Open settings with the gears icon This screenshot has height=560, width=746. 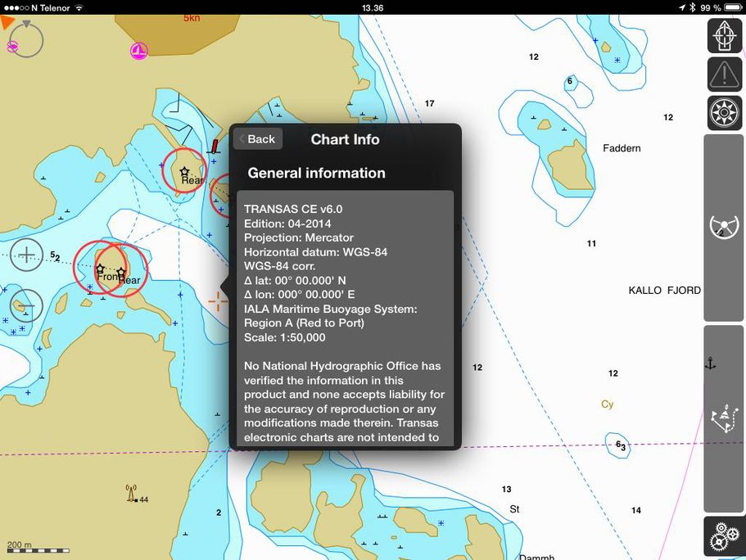(x=724, y=536)
